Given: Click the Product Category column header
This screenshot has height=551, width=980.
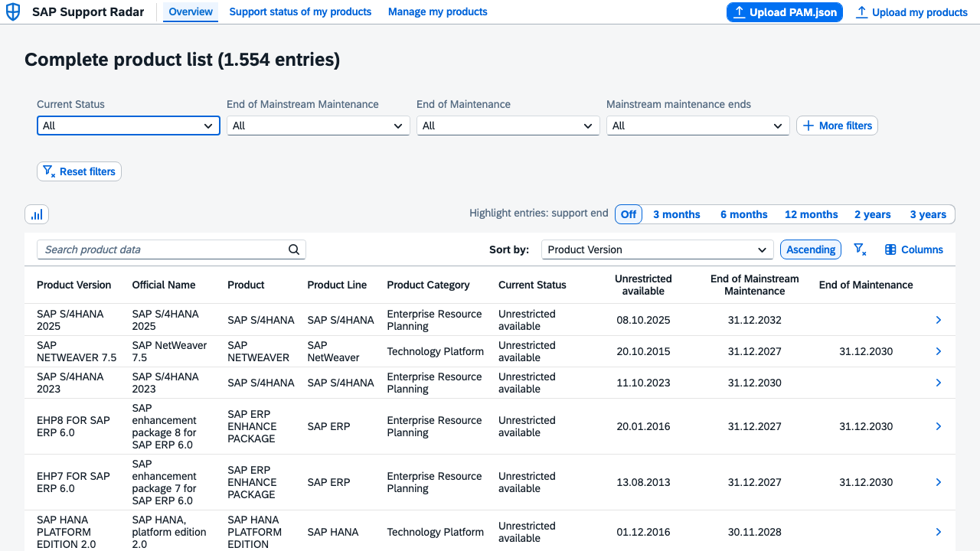Looking at the screenshot, I should [x=428, y=285].
